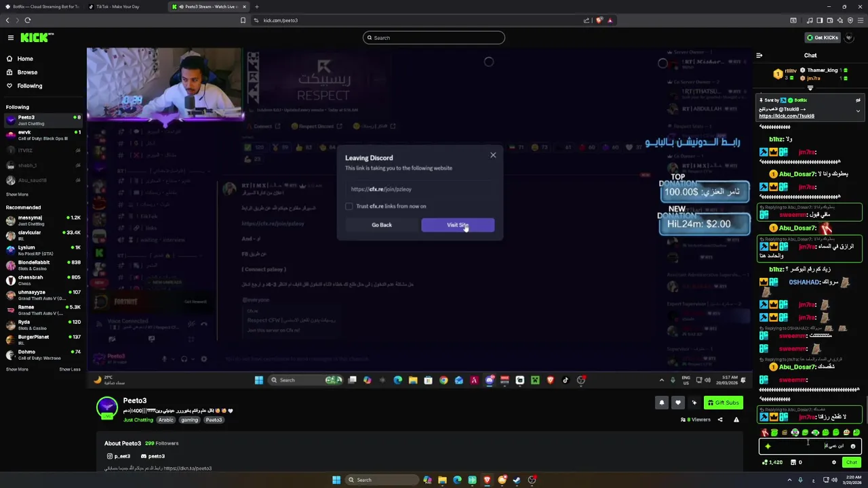Screen dimensions: 868x488
Task: Select Peeto3 in the Following list
Action: pos(43,120)
